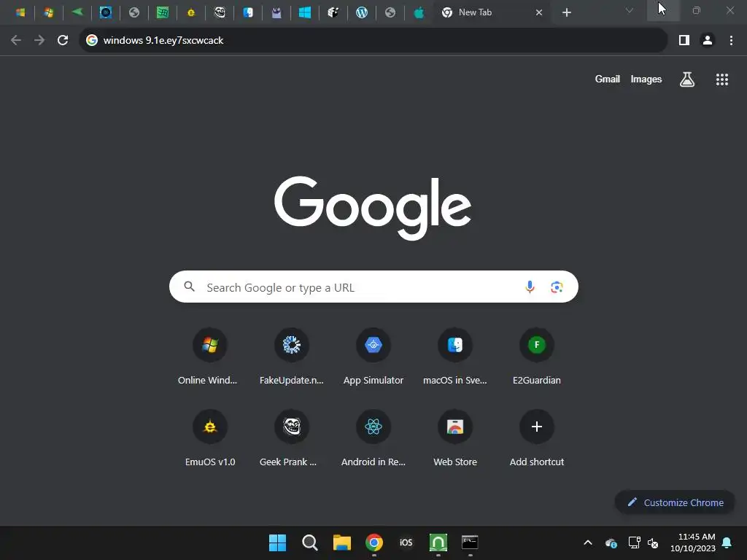Open the tab search dropdown chevron
This screenshot has width=747, height=560.
coord(630,10)
